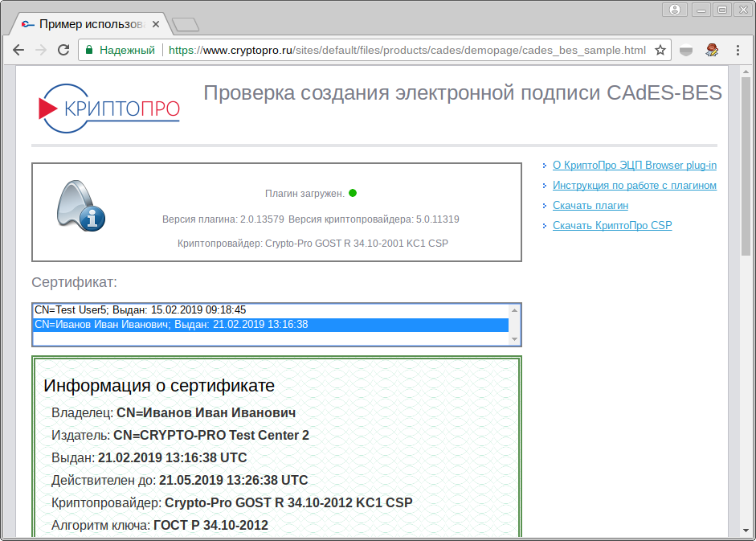
Task: Open the gray extension icon next to the star
Action: [x=686, y=50]
